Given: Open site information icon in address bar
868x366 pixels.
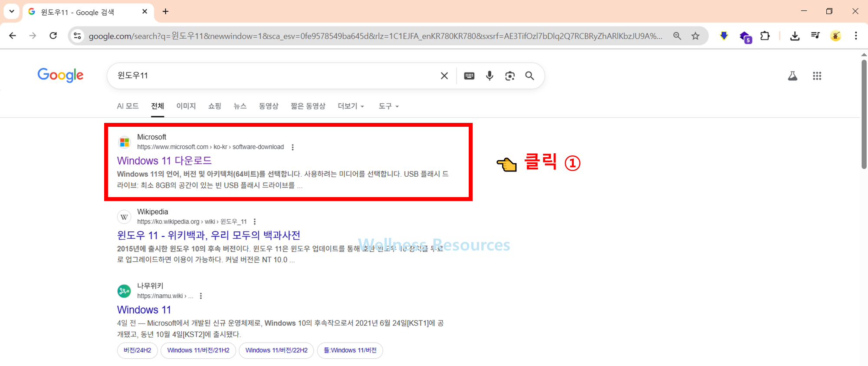Looking at the screenshot, I should pyautogui.click(x=77, y=36).
